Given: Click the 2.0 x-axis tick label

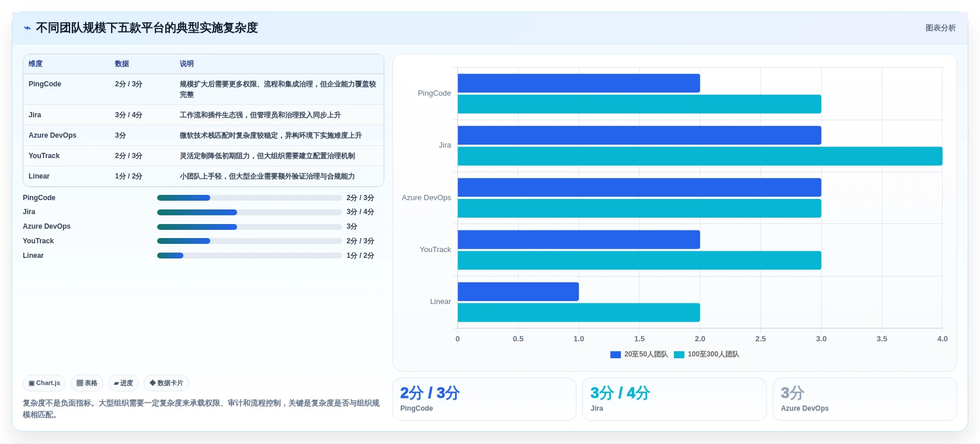Looking at the screenshot, I should [x=700, y=339].
